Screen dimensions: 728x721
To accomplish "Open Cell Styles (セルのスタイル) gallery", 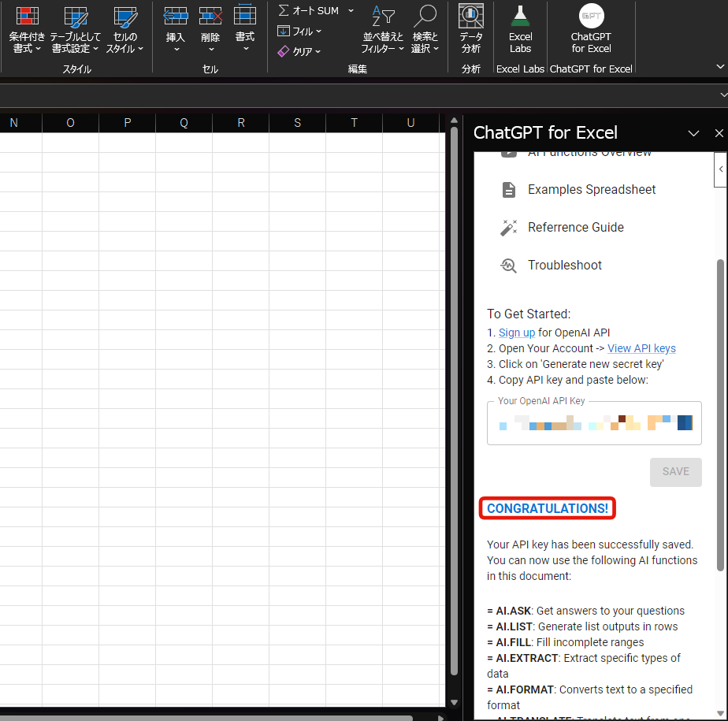I will coord(125,30).
